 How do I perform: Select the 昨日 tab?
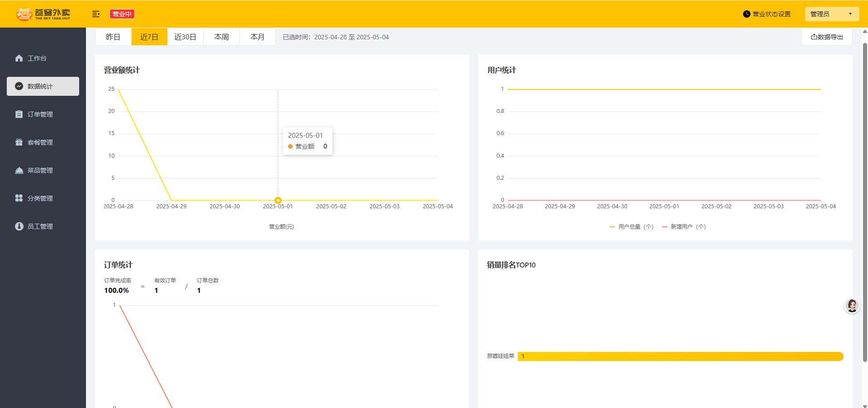[113, 37]
